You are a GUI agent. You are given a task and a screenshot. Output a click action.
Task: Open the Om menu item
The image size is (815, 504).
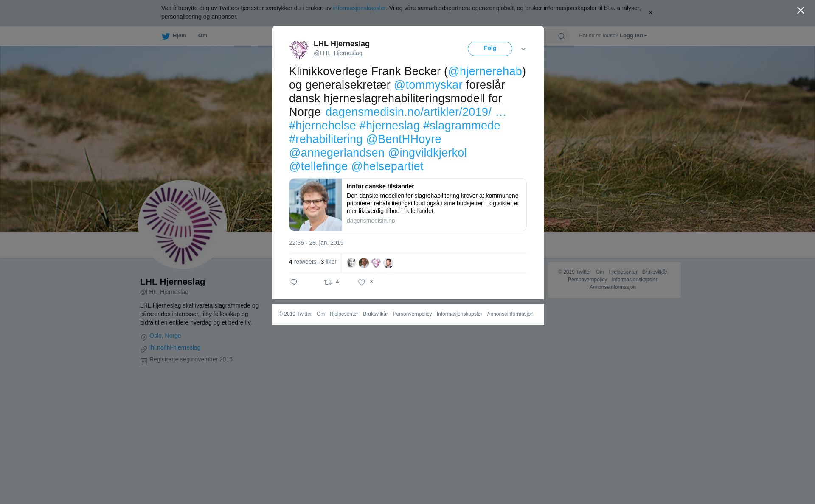click(202, 36)
